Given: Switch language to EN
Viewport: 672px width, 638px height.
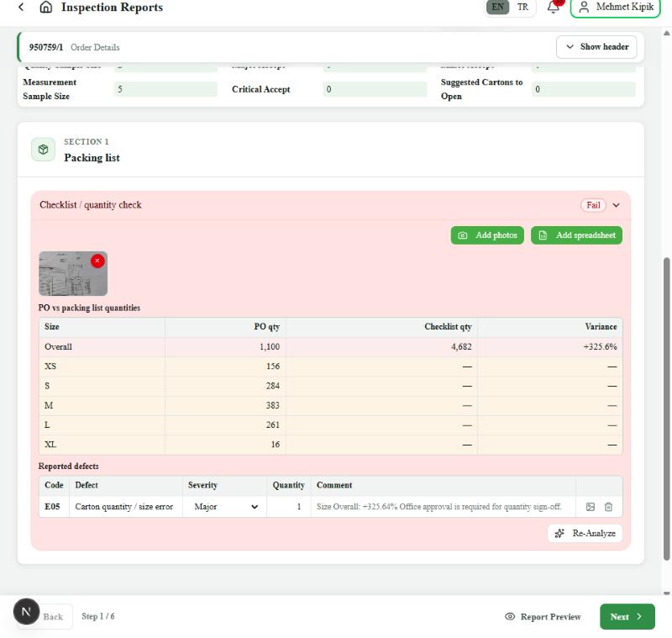Looking at the screenshot, I should point(497,7).
